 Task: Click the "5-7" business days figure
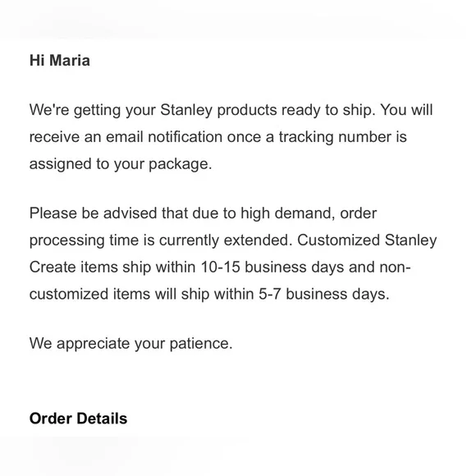coord(269,294)
